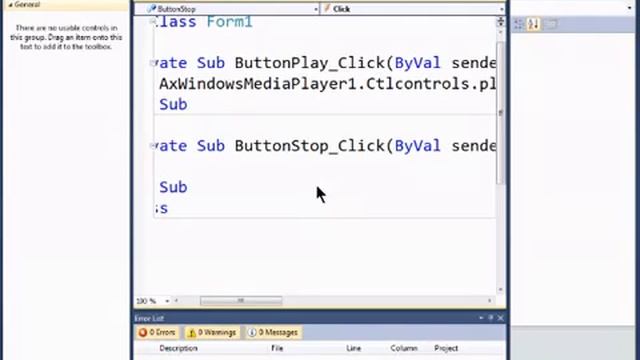Click the split-view handle above the editor scrollbar

[x=500, y=22]
